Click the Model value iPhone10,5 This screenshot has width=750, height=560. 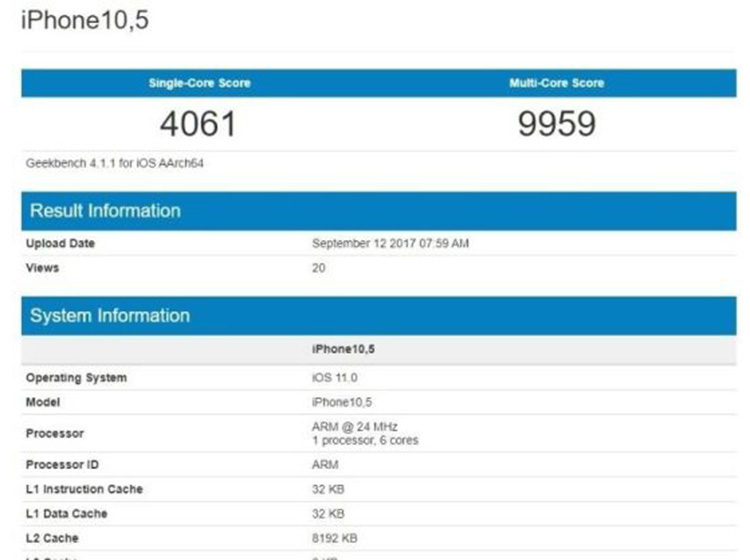pos(342,402)
